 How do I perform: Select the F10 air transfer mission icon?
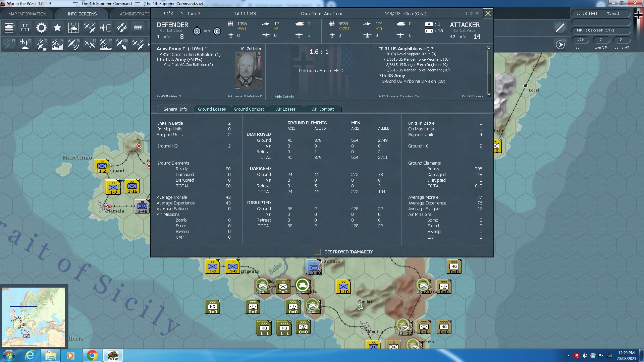122,44
